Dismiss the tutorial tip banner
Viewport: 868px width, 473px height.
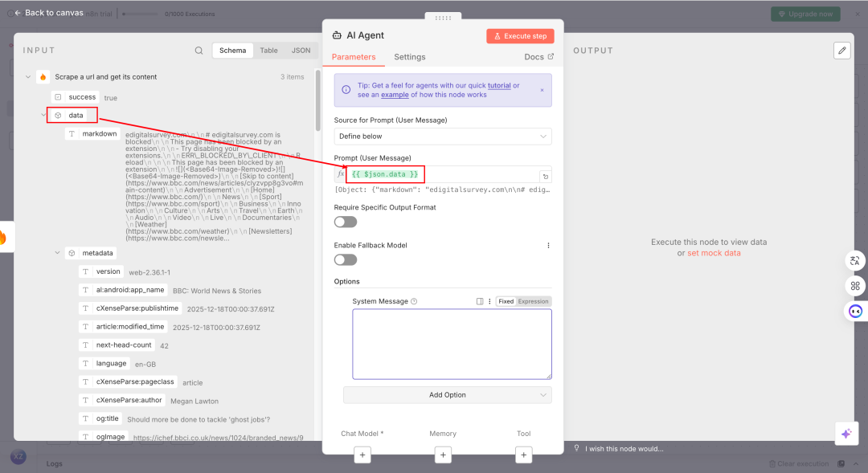coord(542,90)
